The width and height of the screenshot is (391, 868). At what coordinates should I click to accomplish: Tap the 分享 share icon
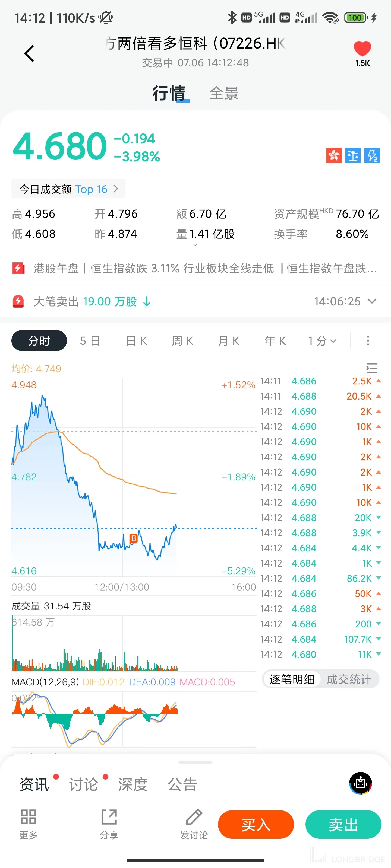pos(109,817)
